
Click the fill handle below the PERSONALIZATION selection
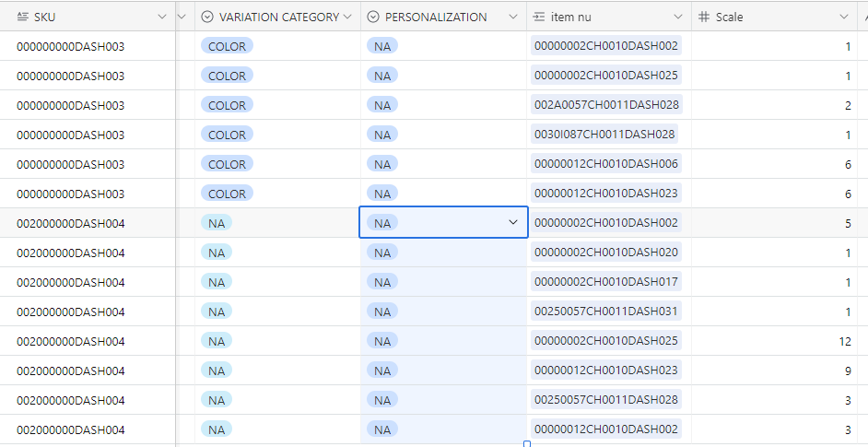[x=527, y=443]
